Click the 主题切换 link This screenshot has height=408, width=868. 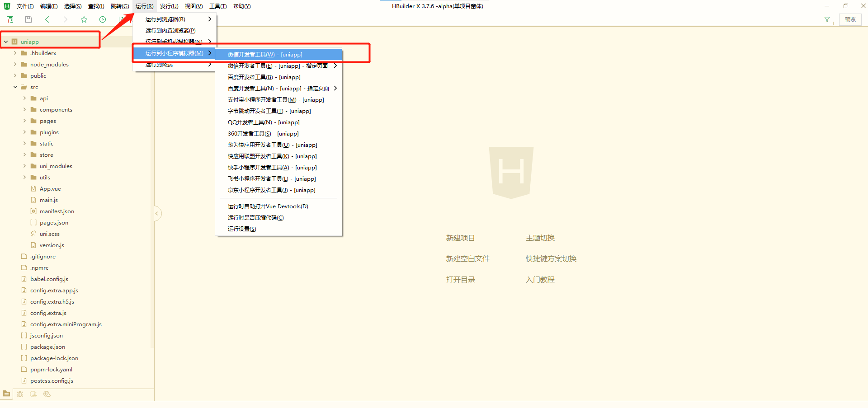coord(540,238)
